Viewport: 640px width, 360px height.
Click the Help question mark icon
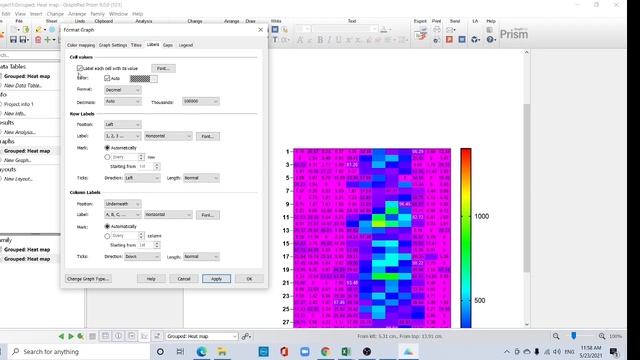click(x=491, y=40)
